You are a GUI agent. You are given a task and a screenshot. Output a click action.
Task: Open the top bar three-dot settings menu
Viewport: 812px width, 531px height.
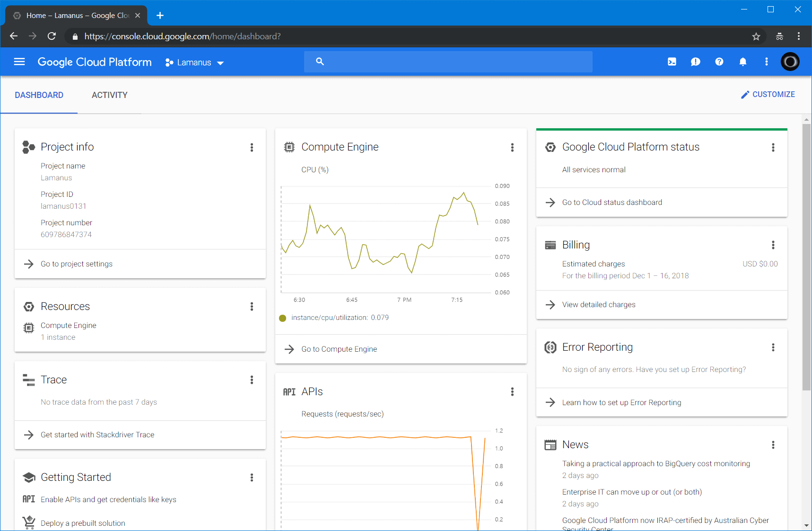coord(767,62)
